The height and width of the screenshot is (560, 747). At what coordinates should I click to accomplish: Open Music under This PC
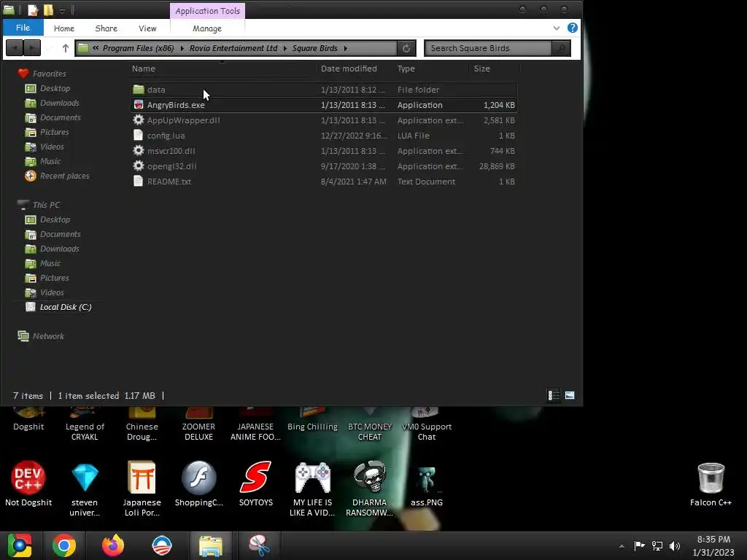point(43,263)
